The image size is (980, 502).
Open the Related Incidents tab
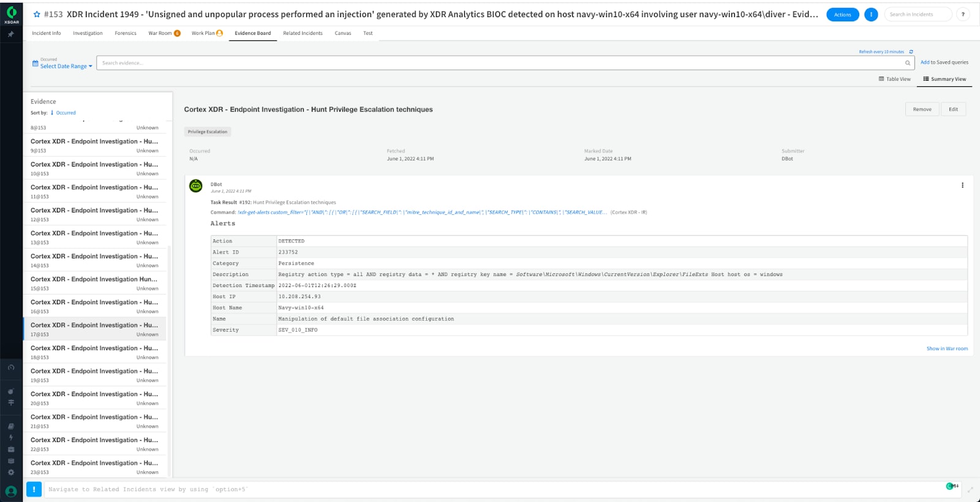click(x=303, y=33)
